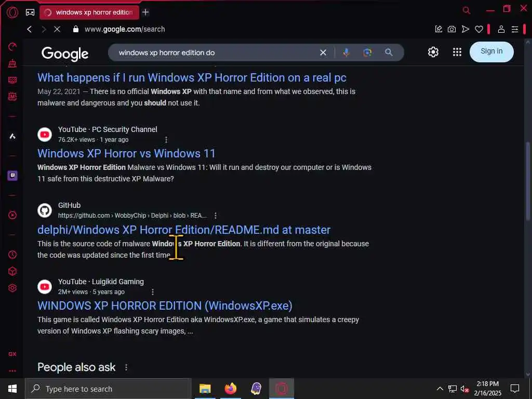The width and height of the screenshot is (532, 399).
Task: Open 'WINDOWS XP HORROR EDITION (WindowsXP.exe)' result
Action: coord(165,305)
